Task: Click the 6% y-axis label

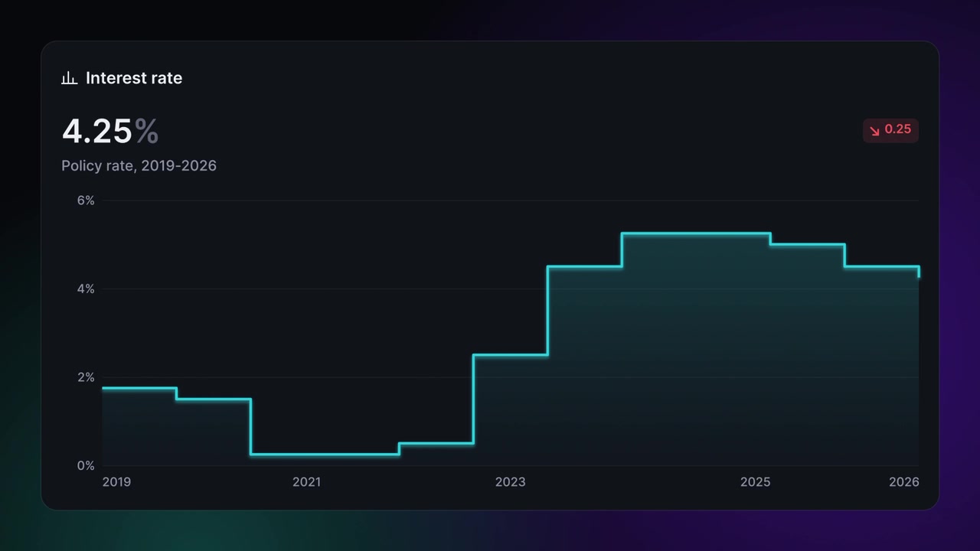Action: (86, 201)
